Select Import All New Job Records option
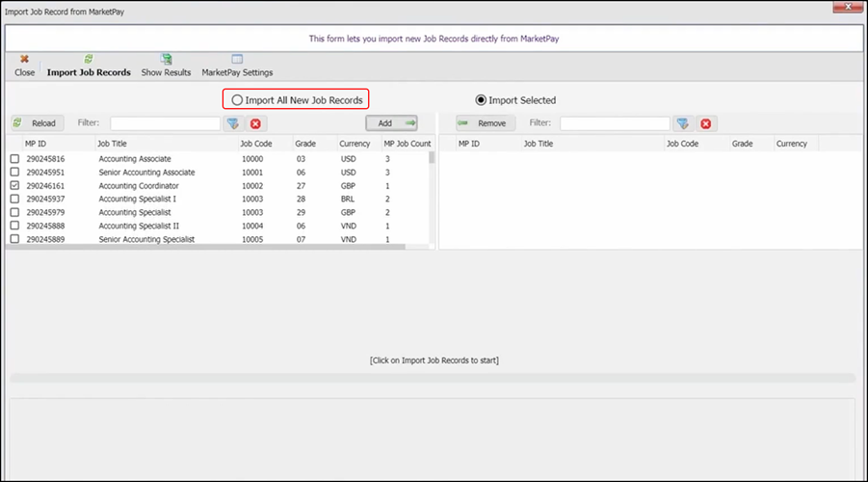 pyautogui.click(x=238, y=100)
